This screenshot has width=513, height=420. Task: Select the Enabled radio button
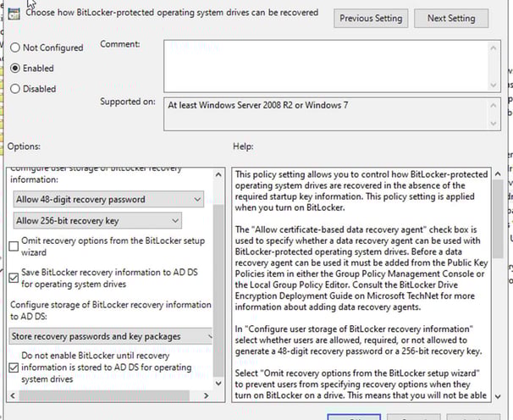[15, 68]
